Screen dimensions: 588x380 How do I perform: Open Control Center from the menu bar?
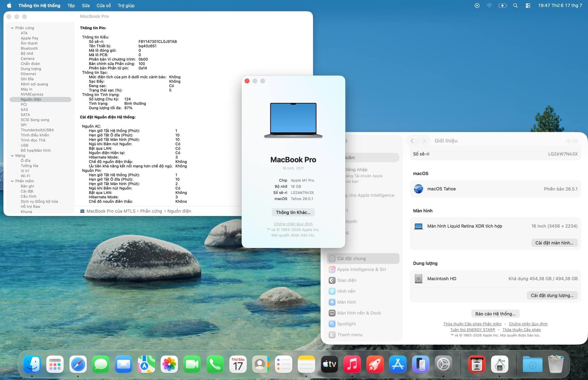528,5
